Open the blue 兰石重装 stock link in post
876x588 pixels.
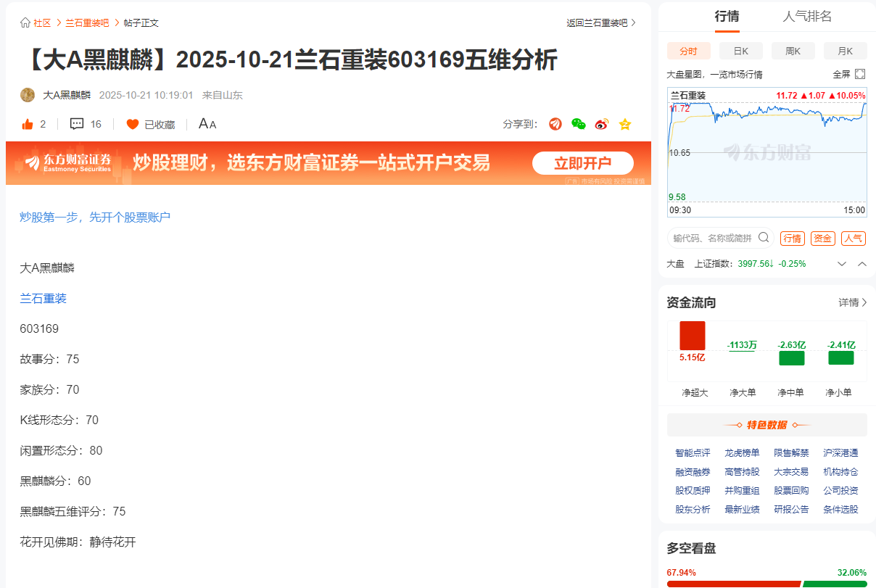click(x=43, y=298)
